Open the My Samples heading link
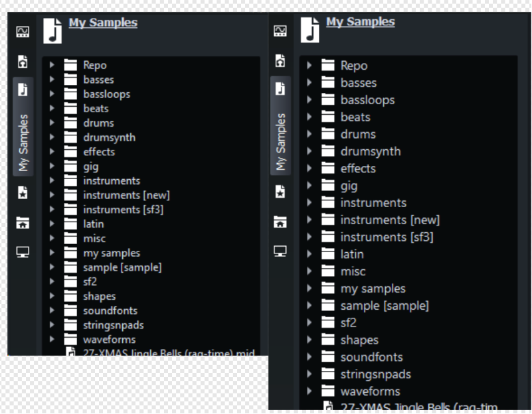532x414 pixels. coord(102,22)
